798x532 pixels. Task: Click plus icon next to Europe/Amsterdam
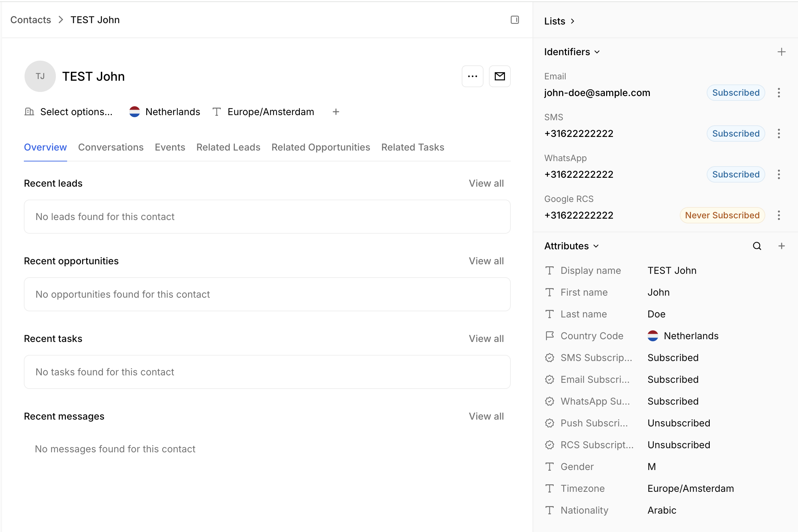[336, 112]
